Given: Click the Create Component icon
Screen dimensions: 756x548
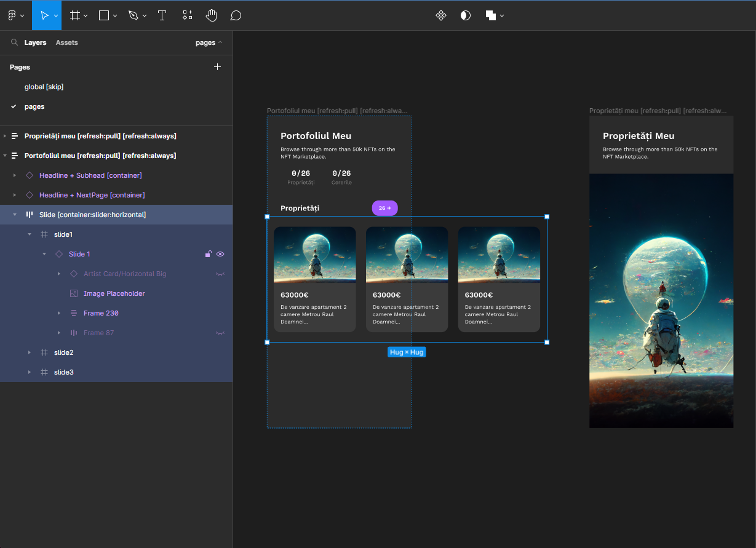Looking at the screenshot, I should click(x=440, y=15).
